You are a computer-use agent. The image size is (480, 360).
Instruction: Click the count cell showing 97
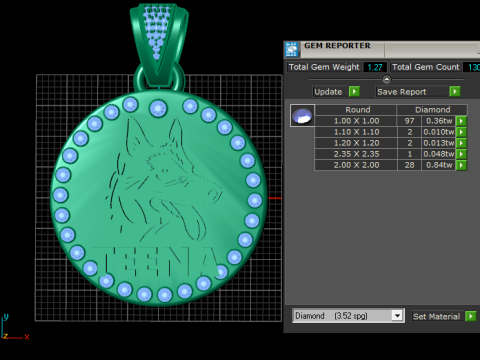tap(409, 121)
